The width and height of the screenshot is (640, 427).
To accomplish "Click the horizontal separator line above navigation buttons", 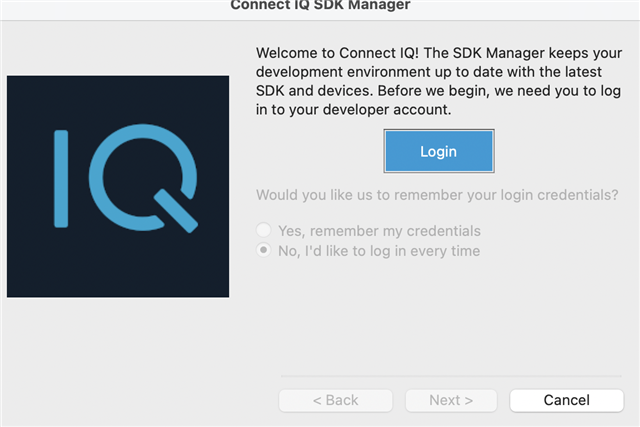I will point(451,376).
